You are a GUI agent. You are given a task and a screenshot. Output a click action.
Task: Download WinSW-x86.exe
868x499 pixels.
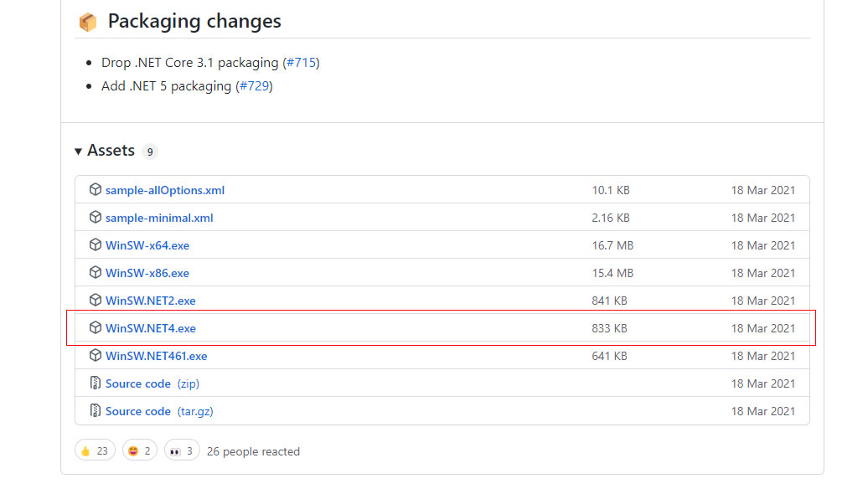147,273
